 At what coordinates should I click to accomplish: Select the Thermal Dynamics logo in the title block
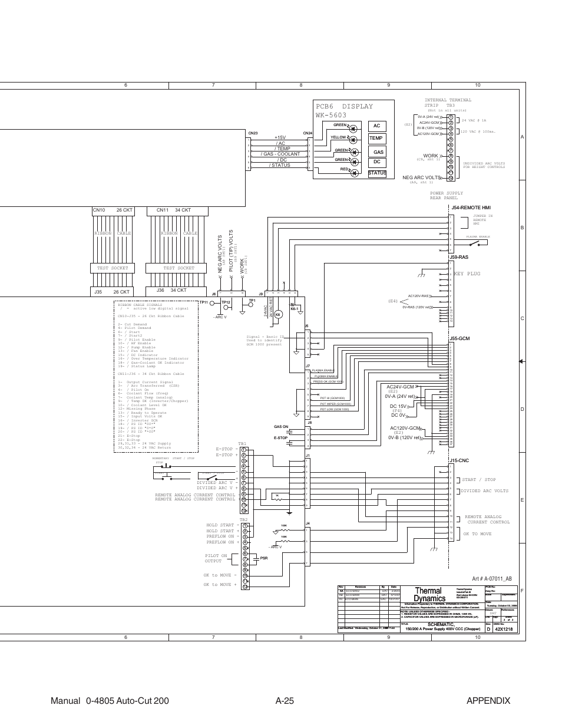tap(429, 594)
